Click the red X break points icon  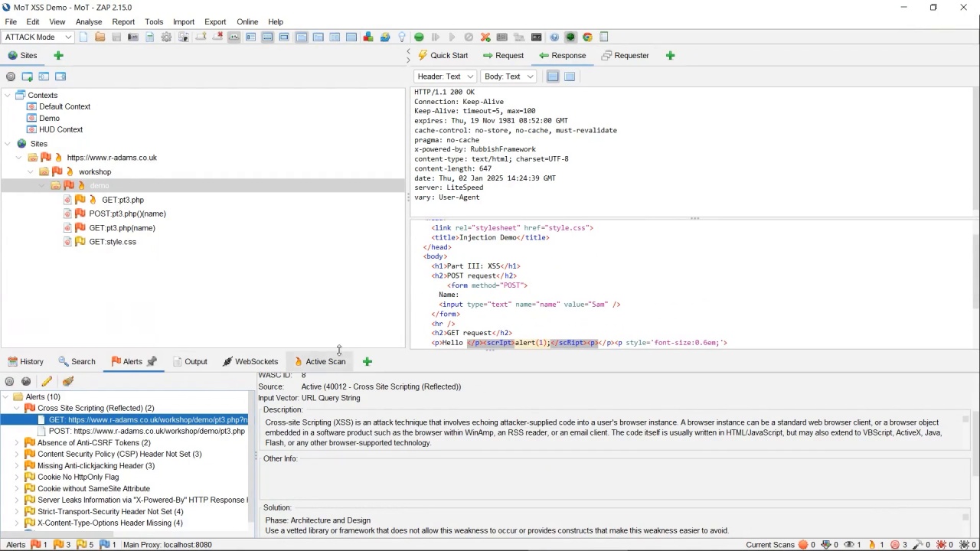tap(485, 37)
